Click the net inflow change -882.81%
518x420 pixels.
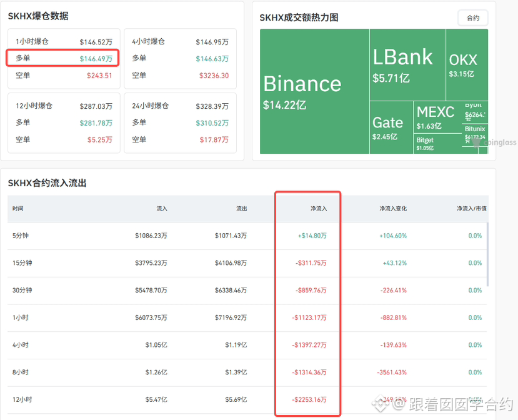click(394, 317)
